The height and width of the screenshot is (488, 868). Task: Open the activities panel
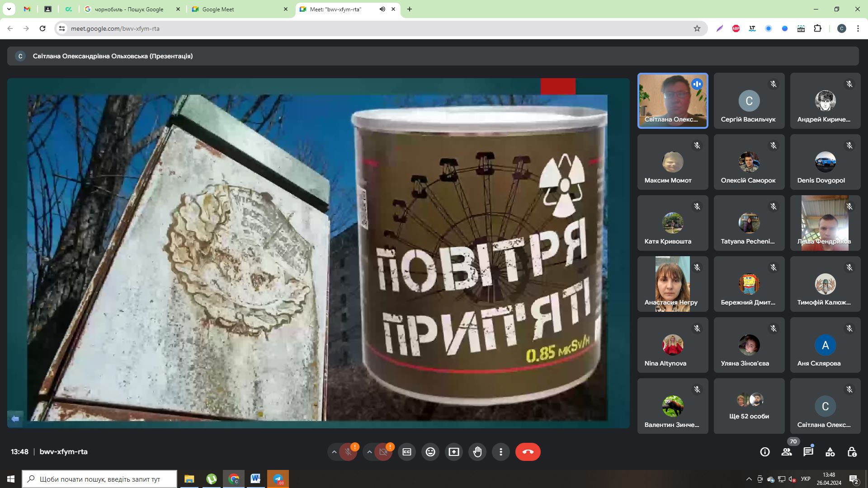(x=830, y=452)
